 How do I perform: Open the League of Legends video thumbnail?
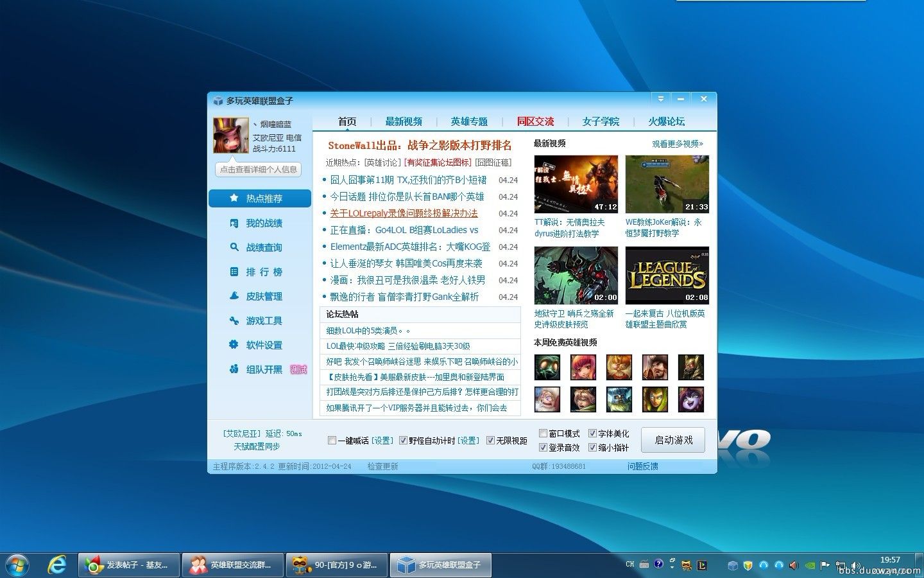[x=667, y=276]
